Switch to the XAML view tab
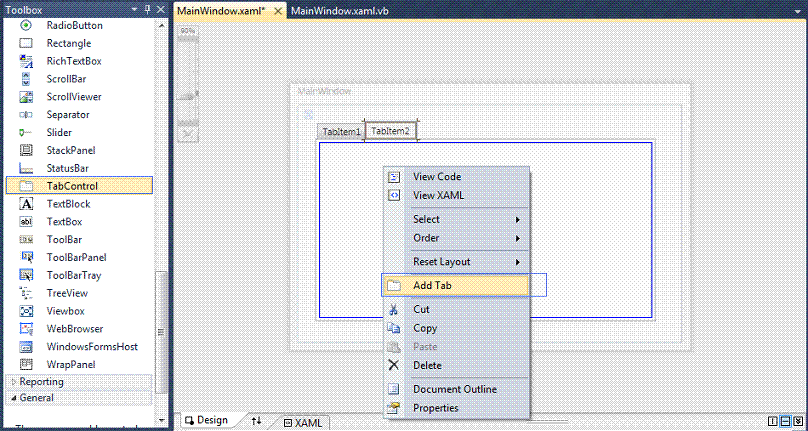 tap(304, 423)
